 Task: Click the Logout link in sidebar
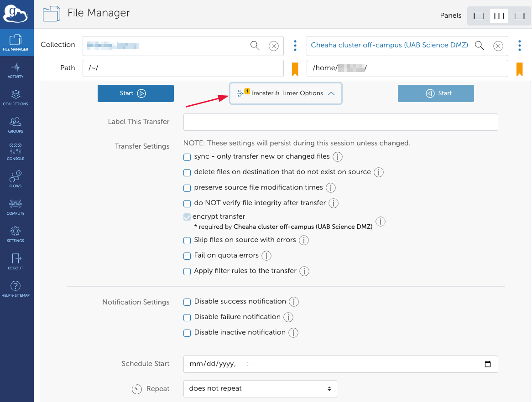[x=16, y=261]
